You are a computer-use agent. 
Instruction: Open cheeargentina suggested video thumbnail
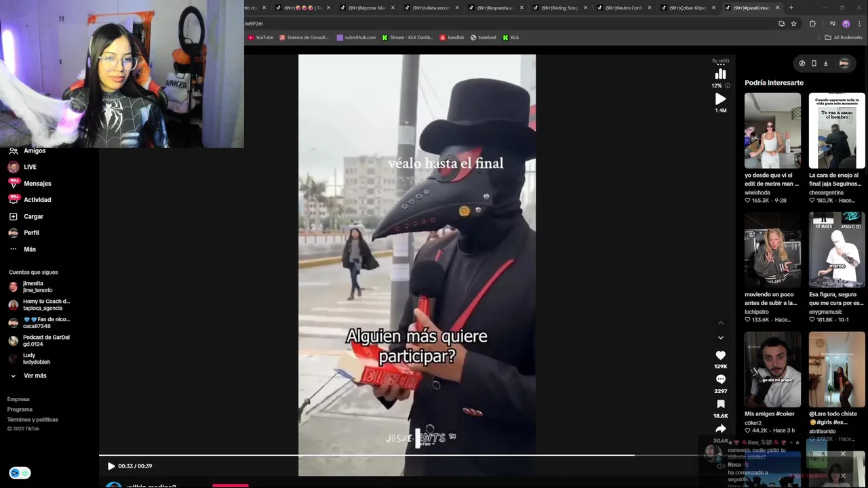[x=837, y=131]
